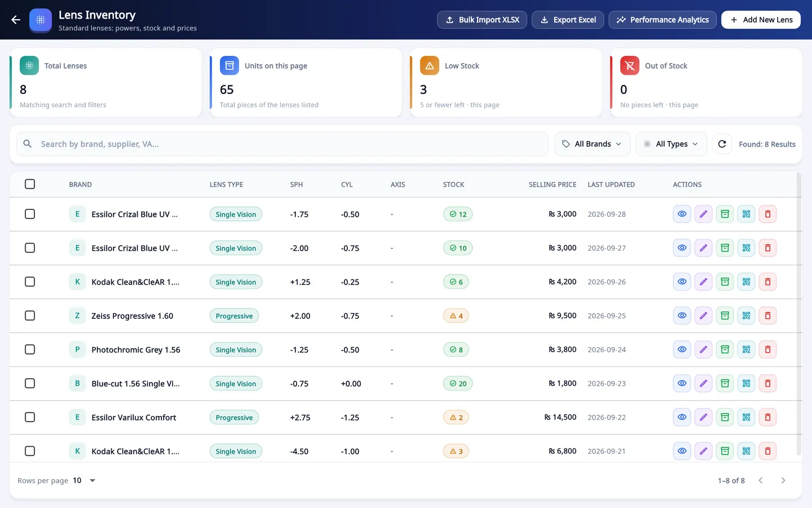Image resolution: width=812 pixels, height=508 pixels.
Task: Click the Brand column header
Action: pyautogui.click(x=80, y=185)
